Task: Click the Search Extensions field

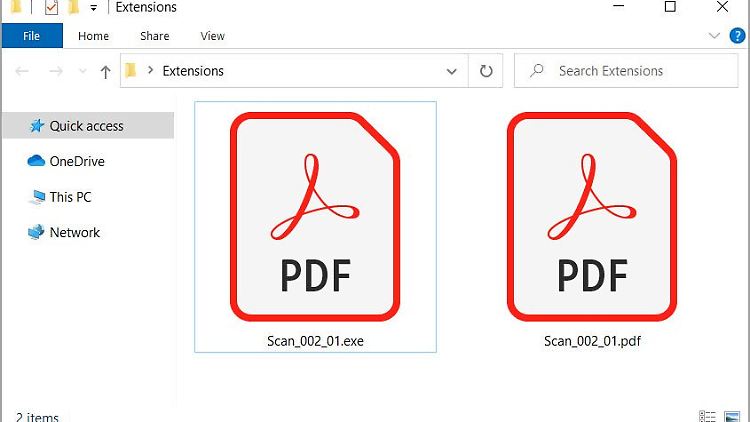Action: tap(626, 71)
